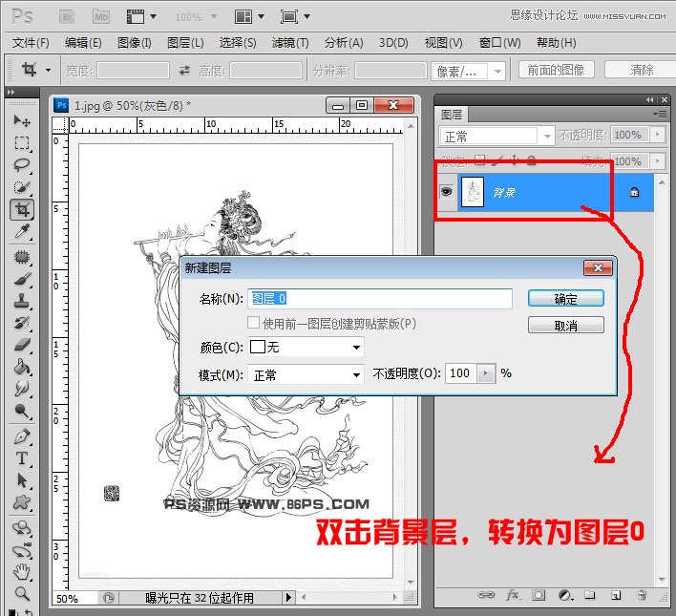676x616 pixels.
Task: Open opacity slider arrow in dialog
Action: point(486,373)
